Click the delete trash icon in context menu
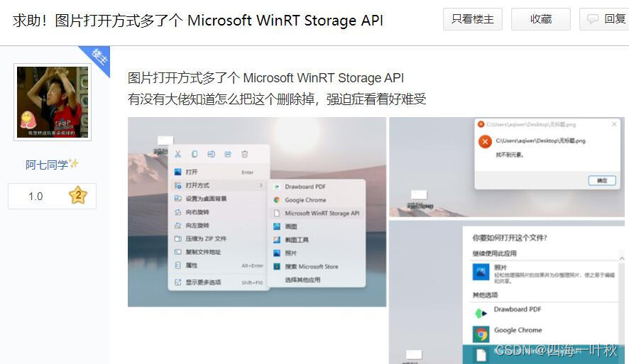 [x=245, y=154]
